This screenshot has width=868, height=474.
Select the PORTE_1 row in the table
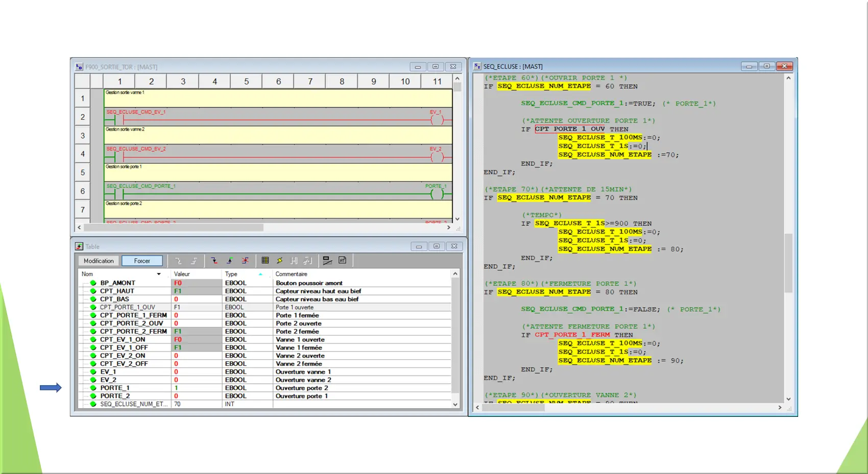[x=115, y=388]
